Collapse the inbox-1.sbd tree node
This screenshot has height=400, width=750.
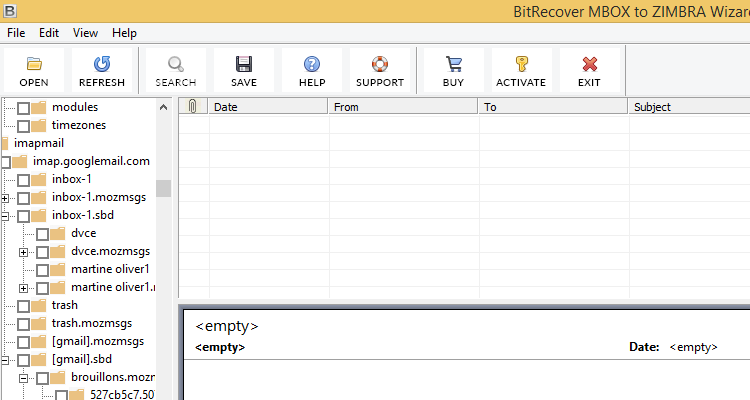click(5, 216)
